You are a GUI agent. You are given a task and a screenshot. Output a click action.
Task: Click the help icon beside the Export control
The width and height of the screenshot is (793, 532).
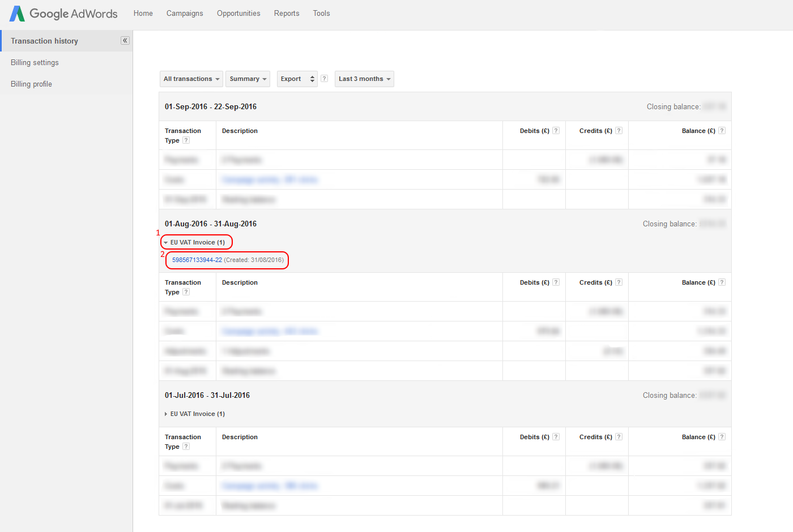(x=324, y=79)
